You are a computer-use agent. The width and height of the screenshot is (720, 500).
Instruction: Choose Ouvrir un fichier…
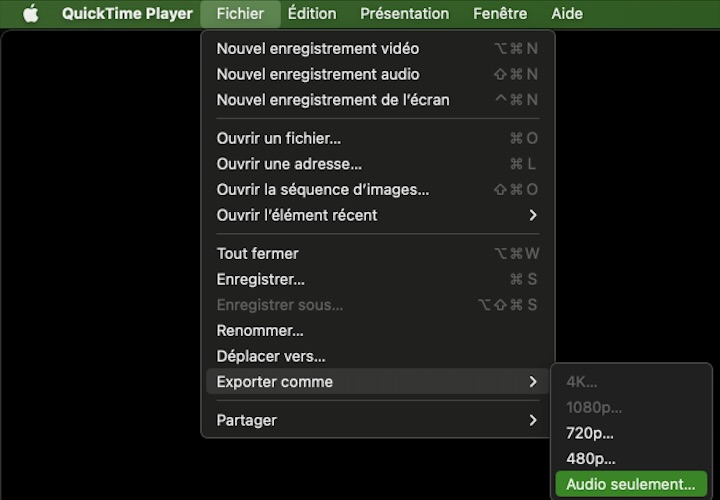(x=279, y=138)
